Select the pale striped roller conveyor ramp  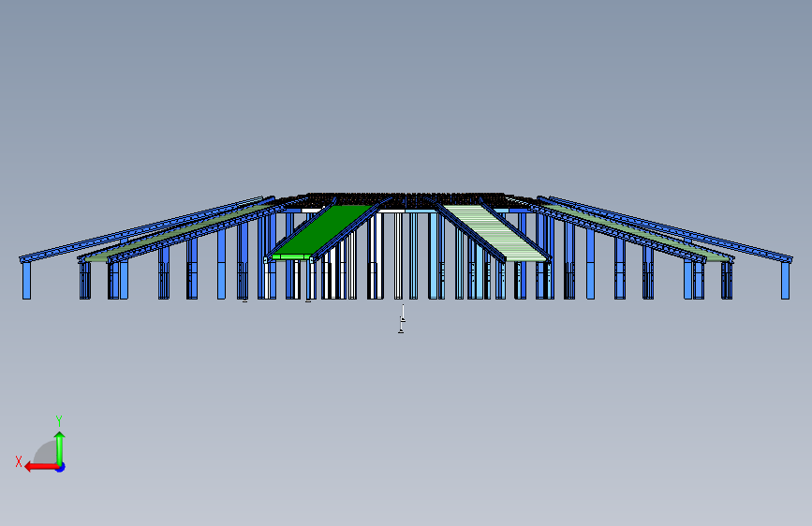(x=495, y=232)
